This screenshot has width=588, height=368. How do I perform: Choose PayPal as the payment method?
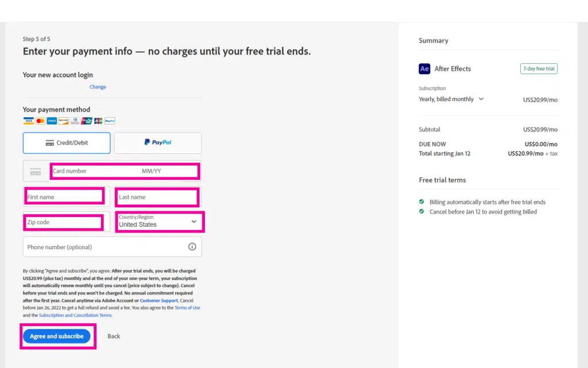coord(158,143)
